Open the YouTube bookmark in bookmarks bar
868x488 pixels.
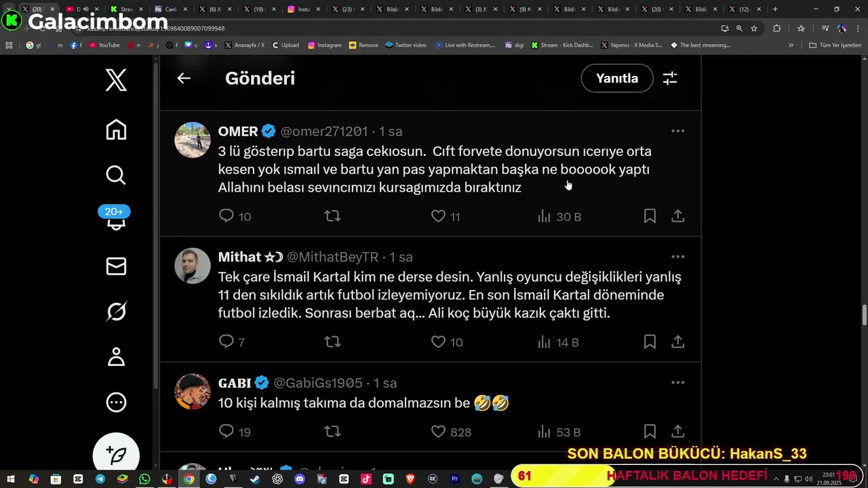tap(104, 45)
